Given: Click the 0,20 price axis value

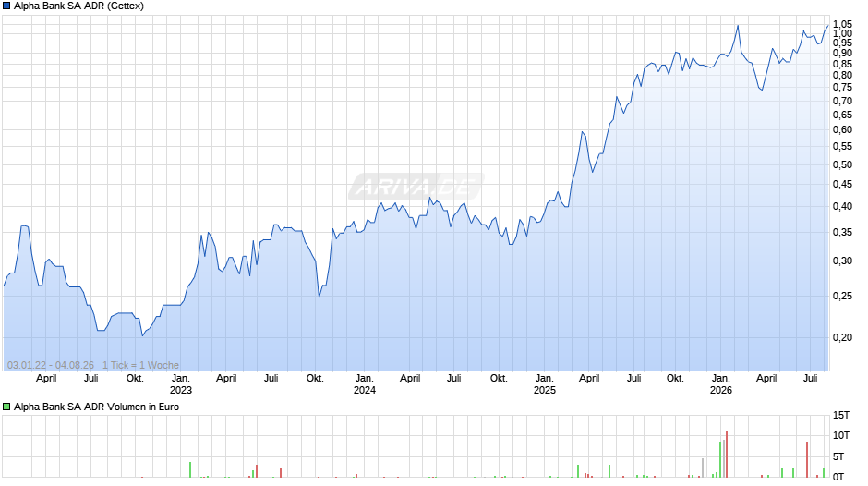Looking at the screenshot, I should coord(842,337).
